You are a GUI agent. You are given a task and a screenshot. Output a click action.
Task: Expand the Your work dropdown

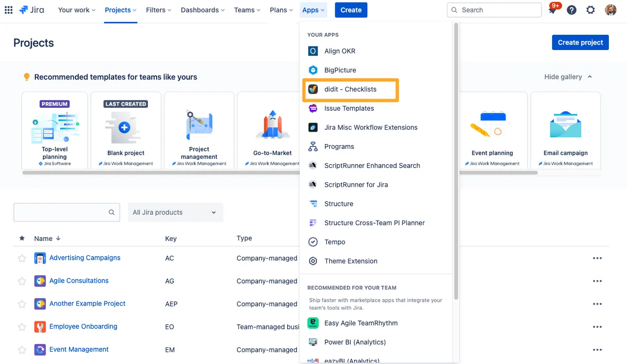(76, 10)
